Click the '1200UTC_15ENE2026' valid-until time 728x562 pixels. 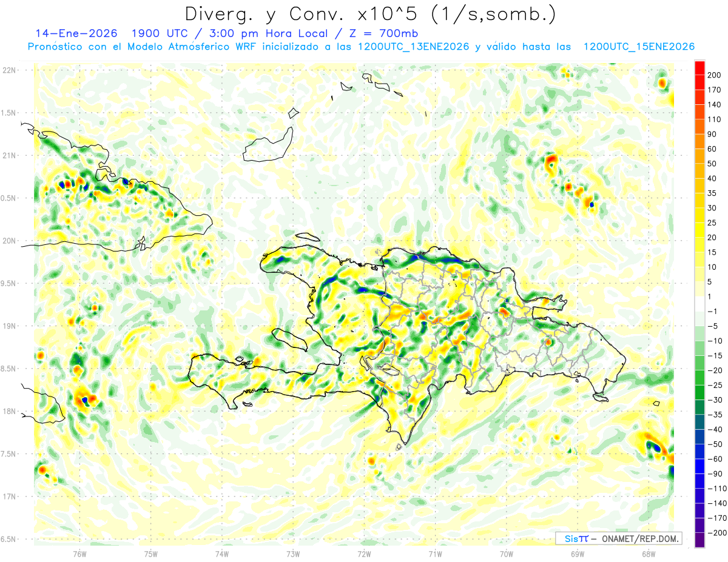pos(639,47)
